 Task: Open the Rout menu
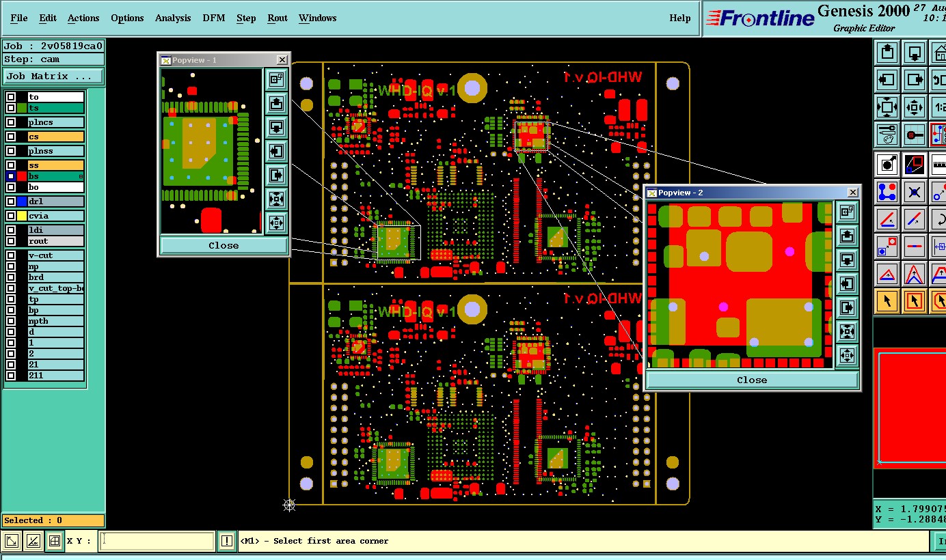click(x=278, y=18)
